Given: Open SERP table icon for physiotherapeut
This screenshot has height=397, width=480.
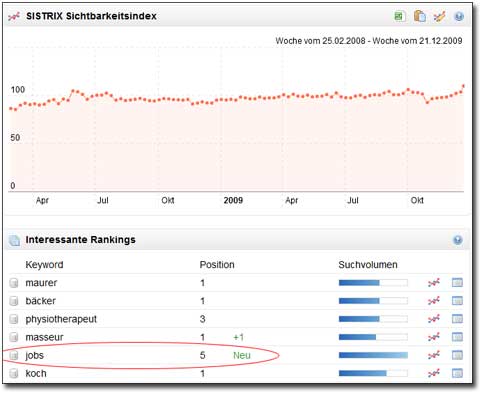Looking at the screenshot, I should [x=457, y=319].
